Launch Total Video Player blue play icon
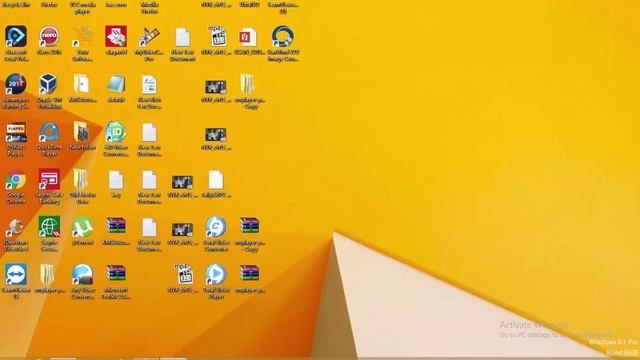 click(216, 274)
